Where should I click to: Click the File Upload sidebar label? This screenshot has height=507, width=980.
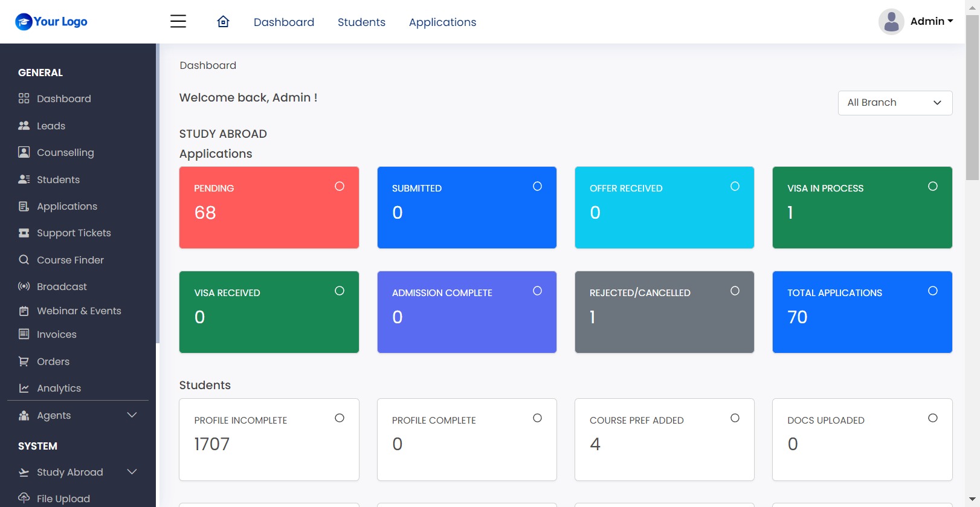point(63,499)
